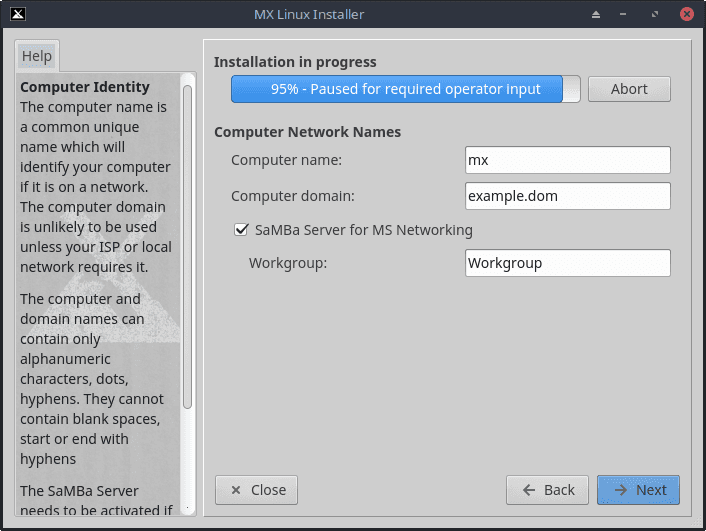706x531 pixels.
Task: Focus the Computer domain field
Action: pos(567,196)
